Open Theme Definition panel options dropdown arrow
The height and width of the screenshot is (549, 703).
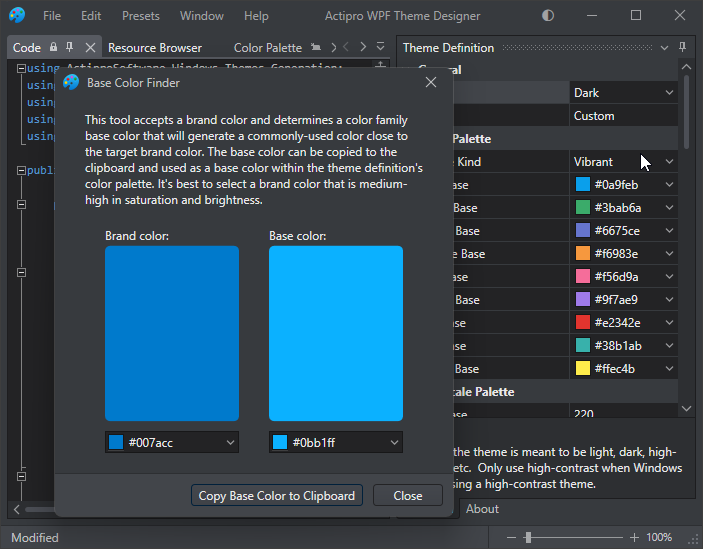pos(664,48)
